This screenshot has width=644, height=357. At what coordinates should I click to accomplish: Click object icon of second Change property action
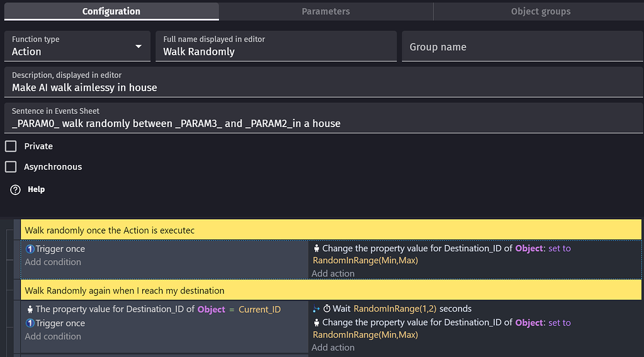316,322
